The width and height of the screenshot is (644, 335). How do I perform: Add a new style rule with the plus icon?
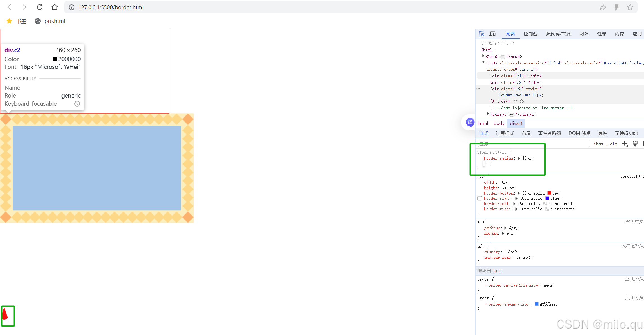[625, 144]
